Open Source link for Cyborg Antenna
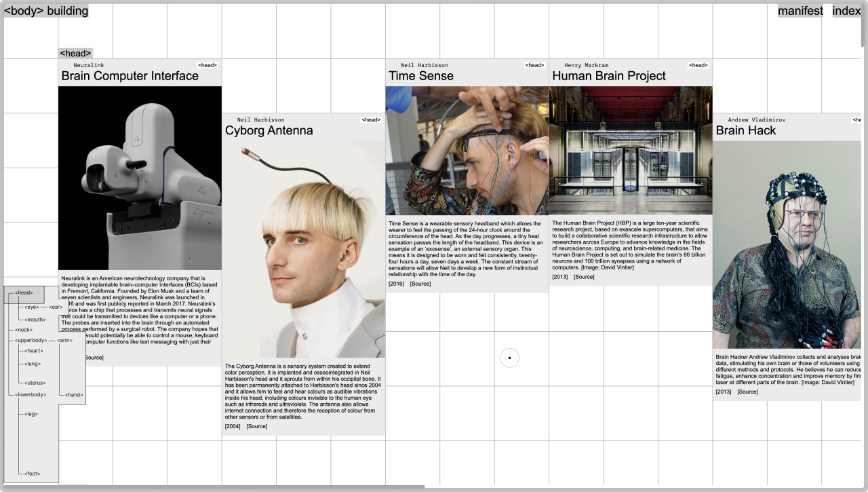 257,426
